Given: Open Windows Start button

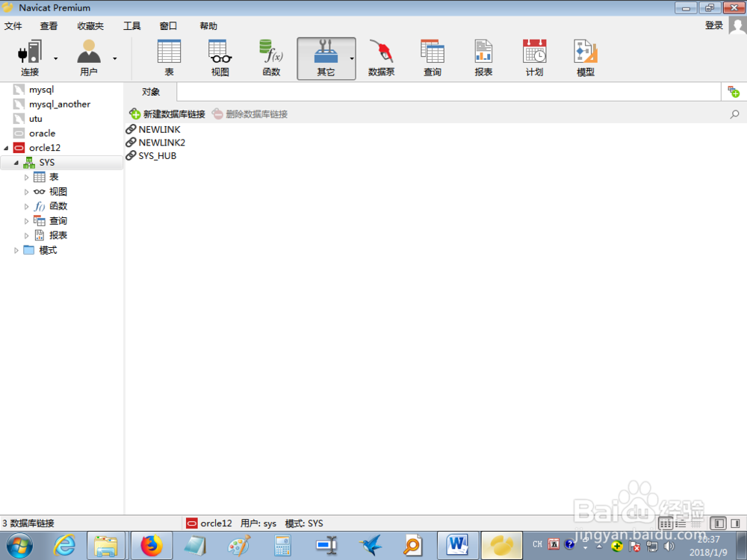Looking at the screenshot, I should (x=19, y=546).
